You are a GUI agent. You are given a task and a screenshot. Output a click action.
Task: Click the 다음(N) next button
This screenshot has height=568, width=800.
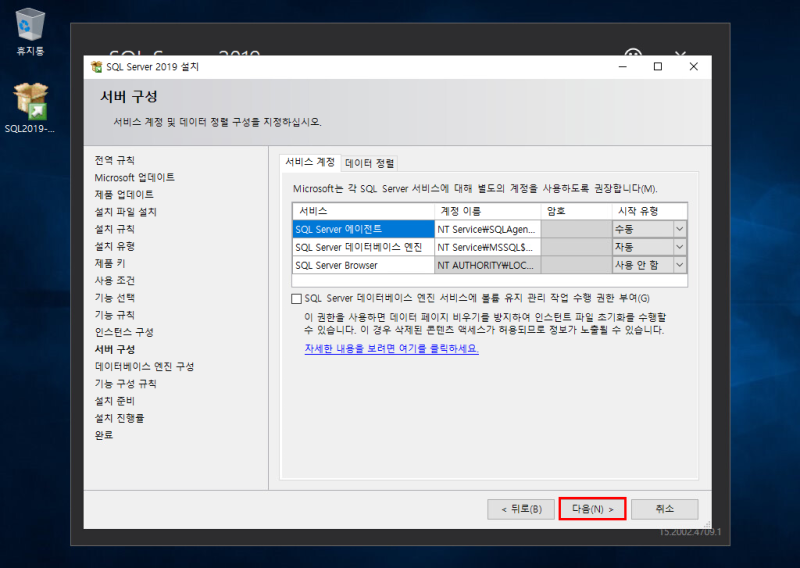click(x=592, y=509)
